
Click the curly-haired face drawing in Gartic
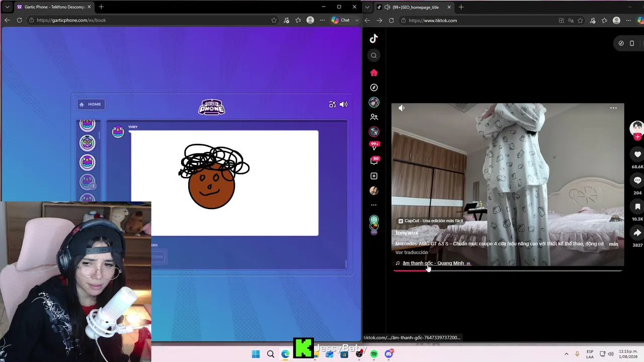pyautogui.click(x=214, y=176)
